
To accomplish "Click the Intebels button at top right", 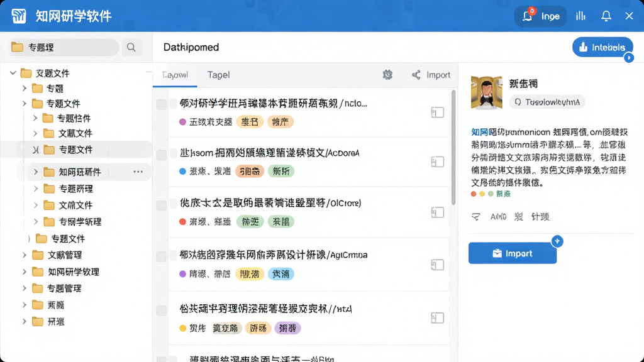I will [x=602, y=47].
